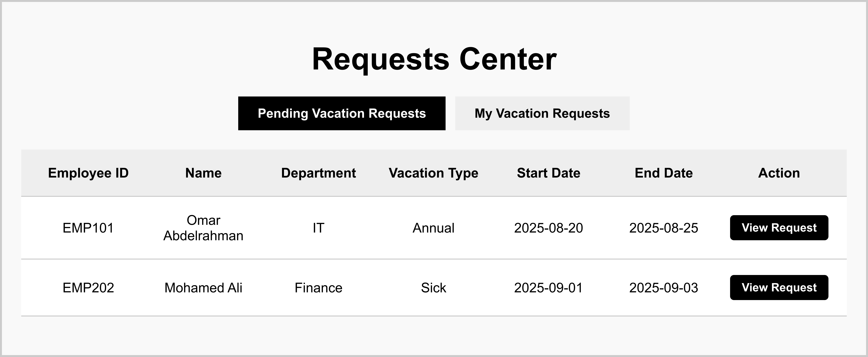This screenshot has width=868, height=357.
Task: Click the Sick vacation type cell
Action: click(433, 288)
